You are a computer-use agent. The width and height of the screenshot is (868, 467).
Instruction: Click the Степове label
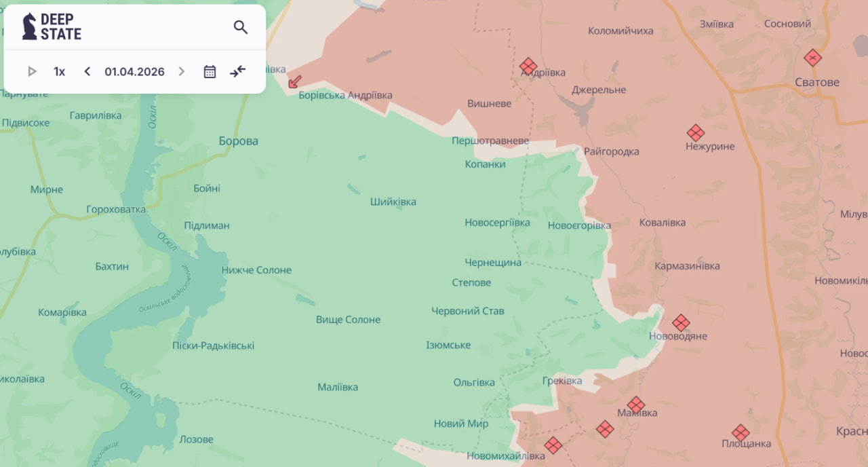[x=471, y=282]
